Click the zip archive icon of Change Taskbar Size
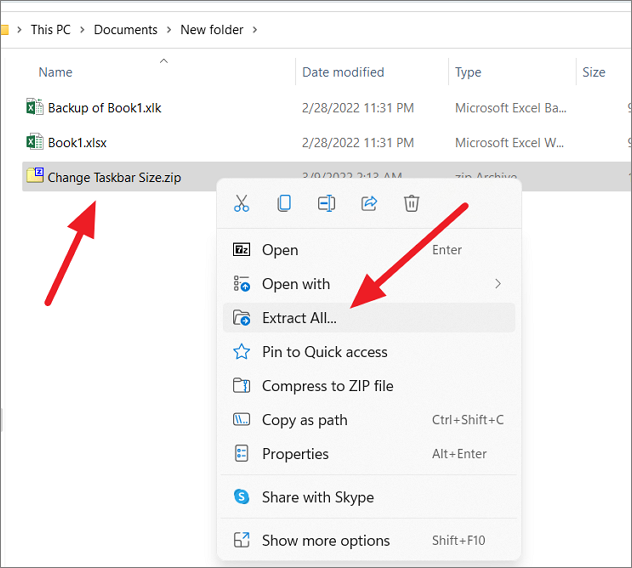Viewport: 632px width, 568px height. [35, 176]
